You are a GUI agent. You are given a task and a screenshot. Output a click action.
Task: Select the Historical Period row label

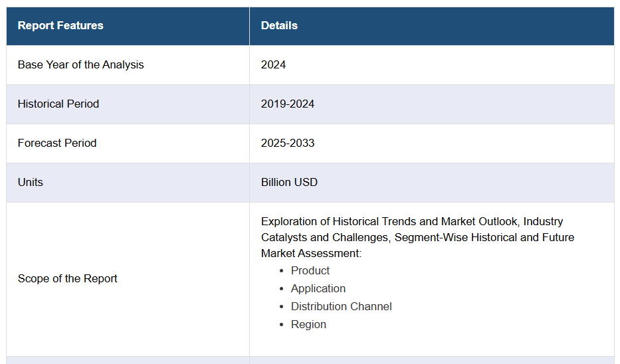click(58, 104)
